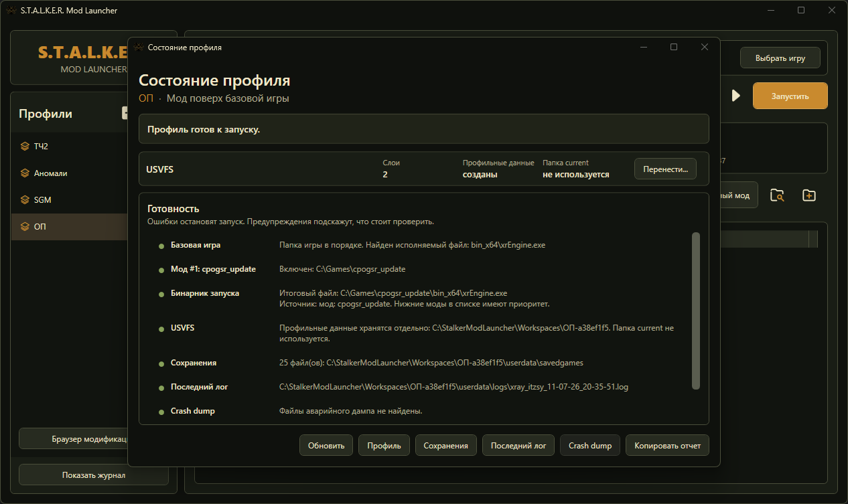Click the Включен: C:\Games\cpogsr_update text
Viewport: 848px width, 504px height.
(x=342, y=269)
